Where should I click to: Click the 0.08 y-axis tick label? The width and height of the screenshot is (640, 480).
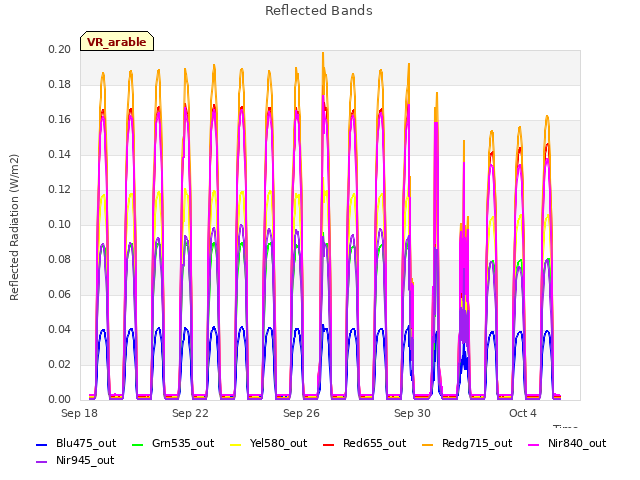click(60, 260)
